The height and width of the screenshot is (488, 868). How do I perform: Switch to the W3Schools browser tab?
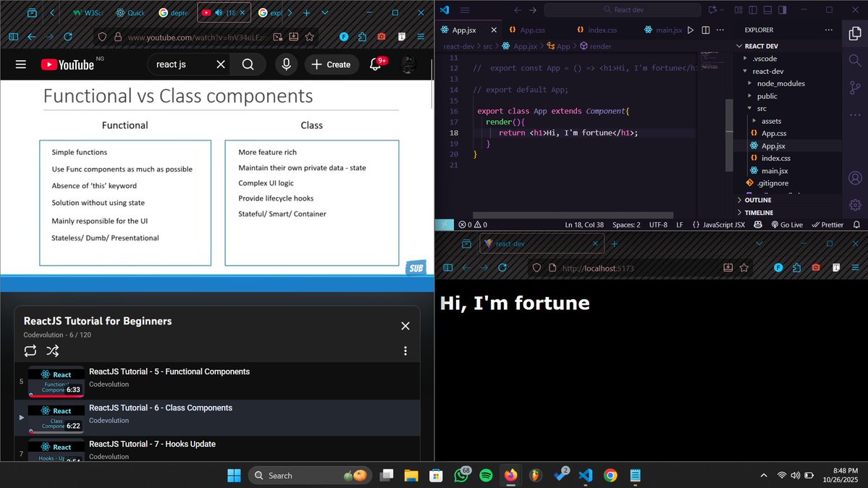(88, 12)
